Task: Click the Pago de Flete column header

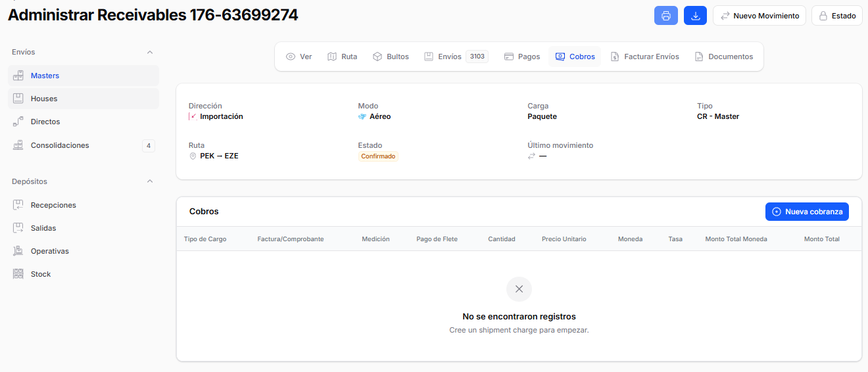Action: tap(437, 239)
